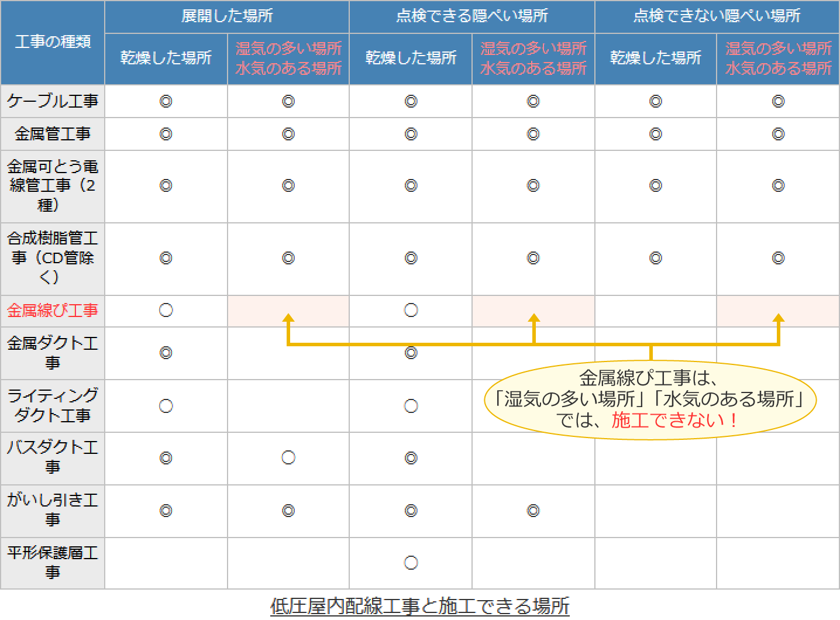Viewport: 840px width, 620px height.
Task: Select the 展開した場所 column group header
Action: click(x=227, y=16)
